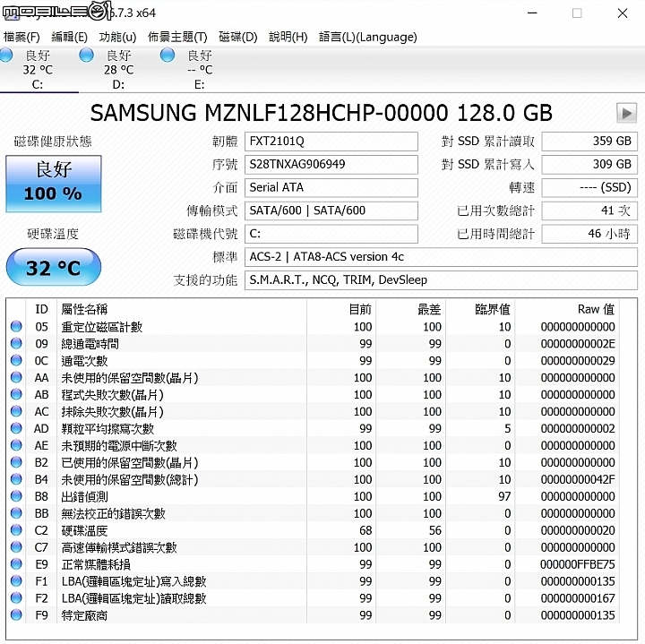Screen dimensions: 645x644
Task: Click status icon for attribute AA
Action: tap(16, 377)
